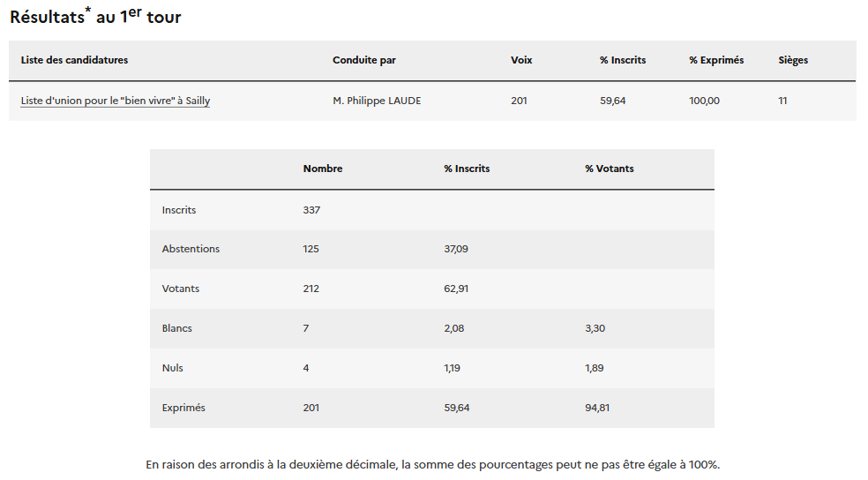Click the rounding note about percentages
This screenshot has width=868, height=480.
[x=433, y=464]
